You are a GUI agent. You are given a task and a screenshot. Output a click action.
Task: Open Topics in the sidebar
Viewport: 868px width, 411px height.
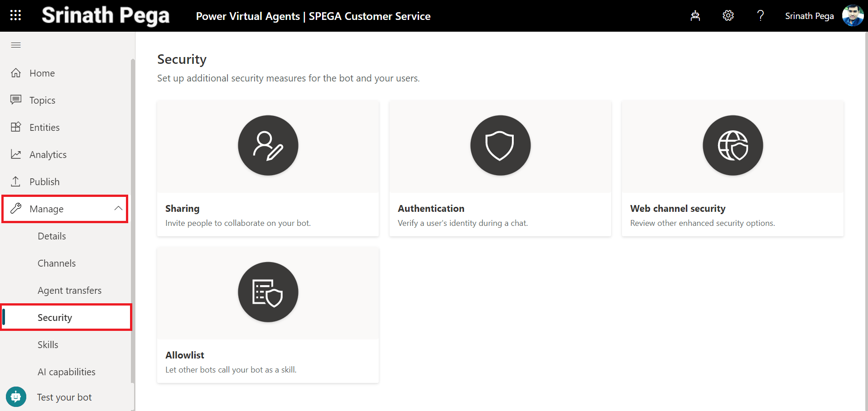tap(42, 100)
